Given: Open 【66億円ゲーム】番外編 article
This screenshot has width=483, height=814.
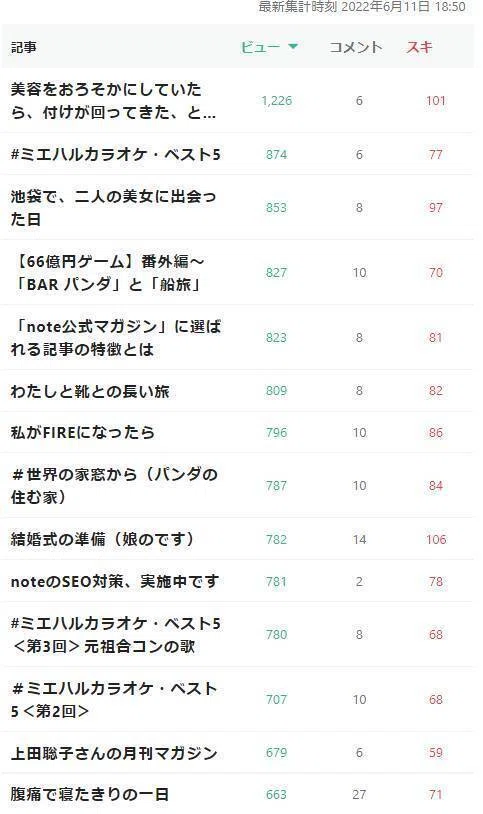Looking at the screenshot, I should (x=108, y=273).
